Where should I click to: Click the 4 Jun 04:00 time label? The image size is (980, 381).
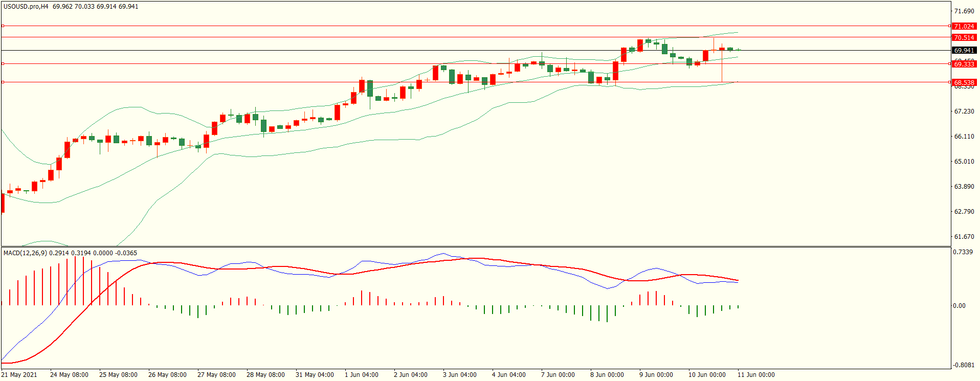(509, 374)
